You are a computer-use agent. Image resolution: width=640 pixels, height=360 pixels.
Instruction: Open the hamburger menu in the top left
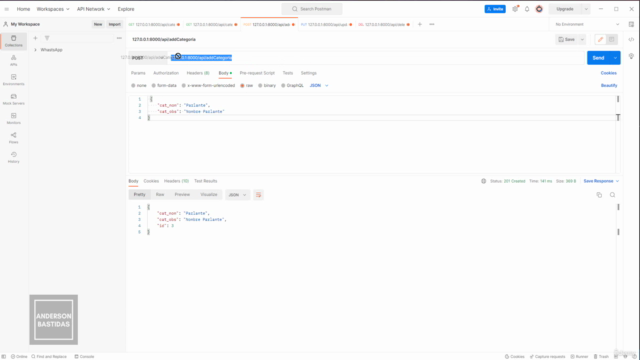click(7, 9)
